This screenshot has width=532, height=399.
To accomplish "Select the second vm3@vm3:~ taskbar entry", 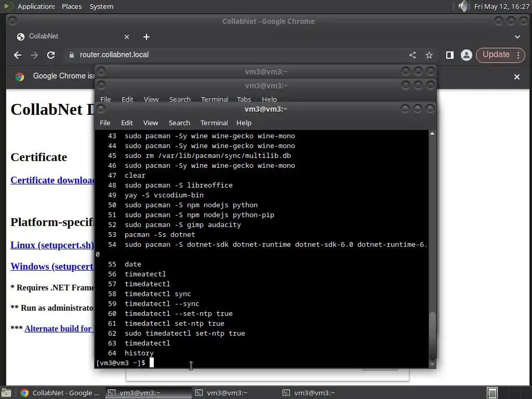I will (235, 393).
